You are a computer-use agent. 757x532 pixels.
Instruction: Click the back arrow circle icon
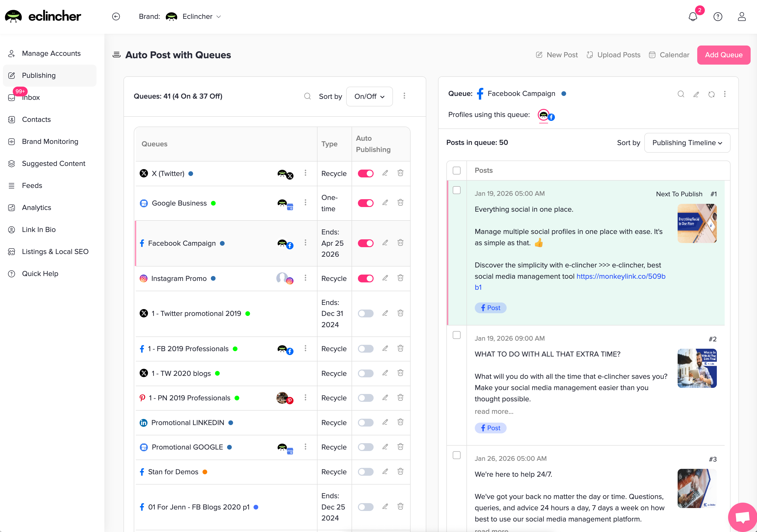pyautogui.click(x=116, y=16)
